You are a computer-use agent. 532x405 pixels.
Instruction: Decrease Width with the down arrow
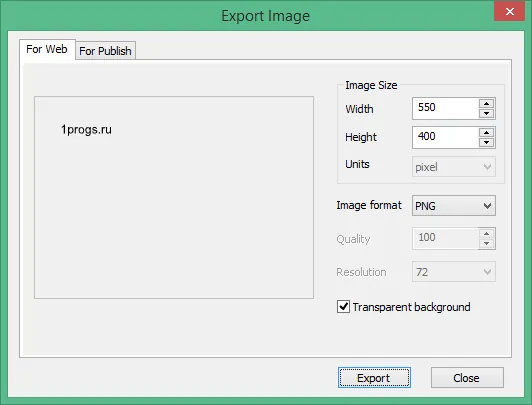point(487,113)
